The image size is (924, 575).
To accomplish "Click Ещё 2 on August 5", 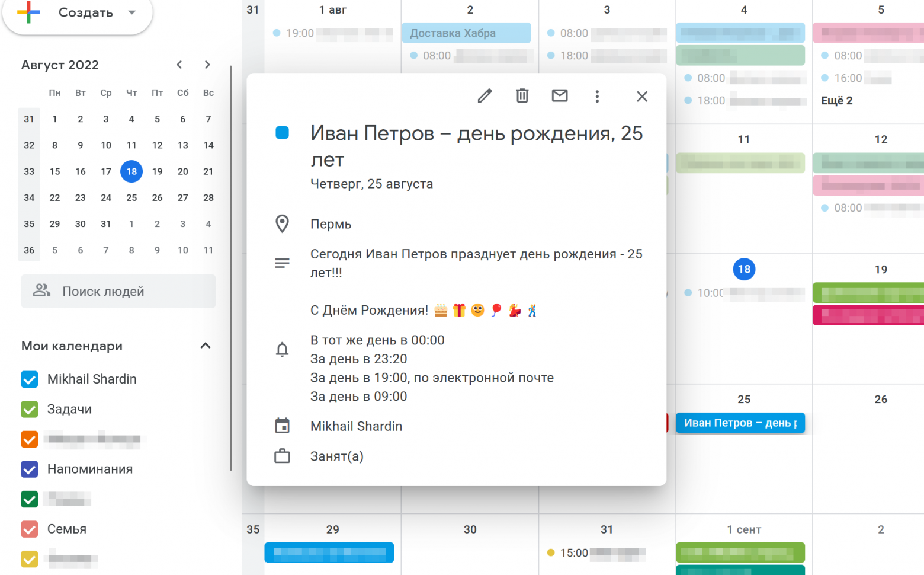I will (x=837, y=101).
